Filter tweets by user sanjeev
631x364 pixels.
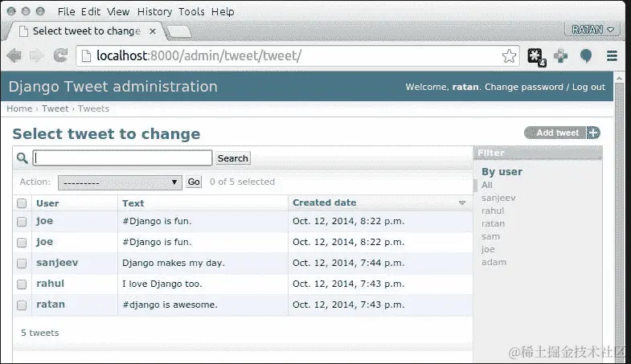498,198
